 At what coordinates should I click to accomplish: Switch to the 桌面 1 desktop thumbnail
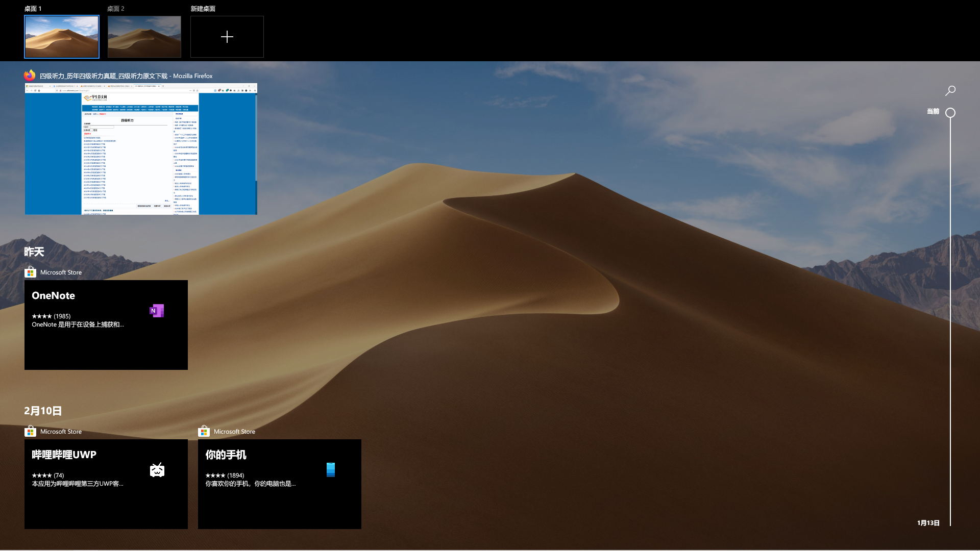(x=62, y=37)
